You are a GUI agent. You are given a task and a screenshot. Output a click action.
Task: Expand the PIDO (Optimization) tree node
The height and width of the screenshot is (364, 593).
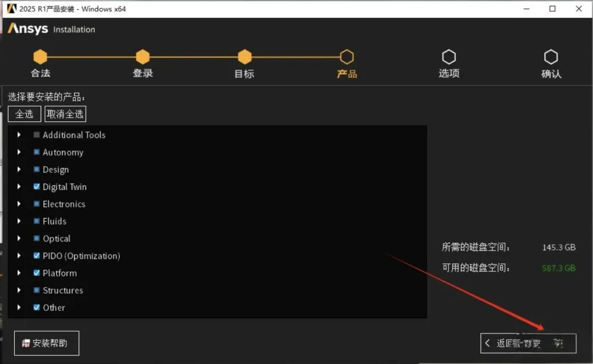(x=19, y=255)
